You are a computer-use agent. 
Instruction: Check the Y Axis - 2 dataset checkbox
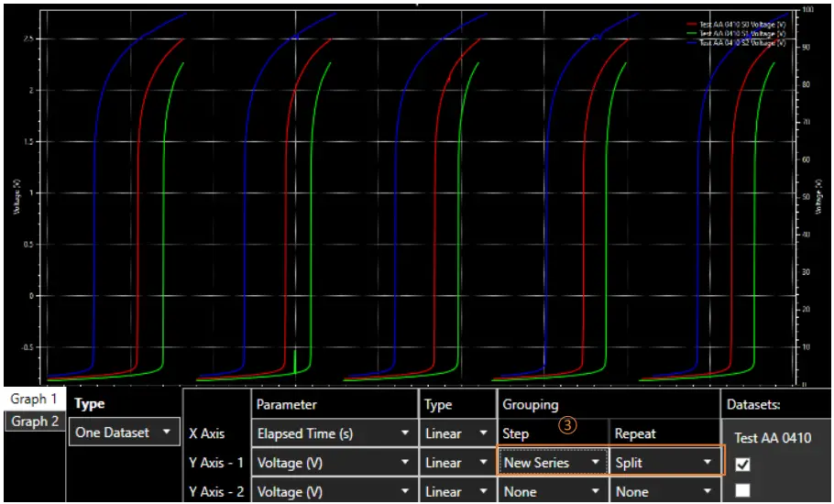click(742, 490)
